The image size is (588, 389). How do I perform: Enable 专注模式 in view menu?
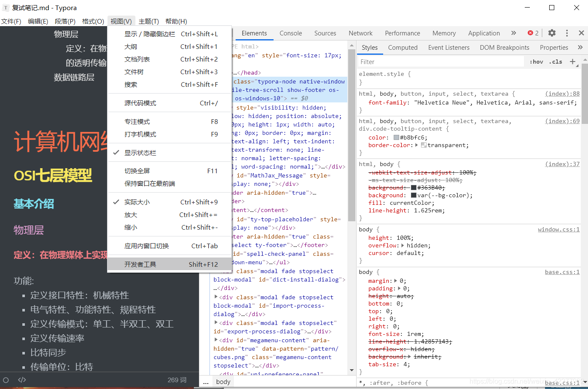[169, 121]
